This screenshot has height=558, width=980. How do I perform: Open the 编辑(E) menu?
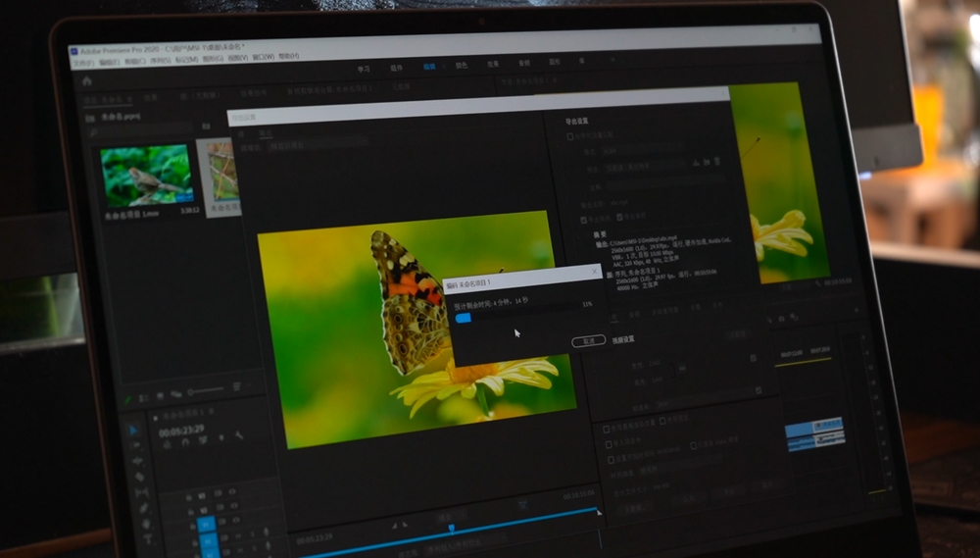point(110,63)
